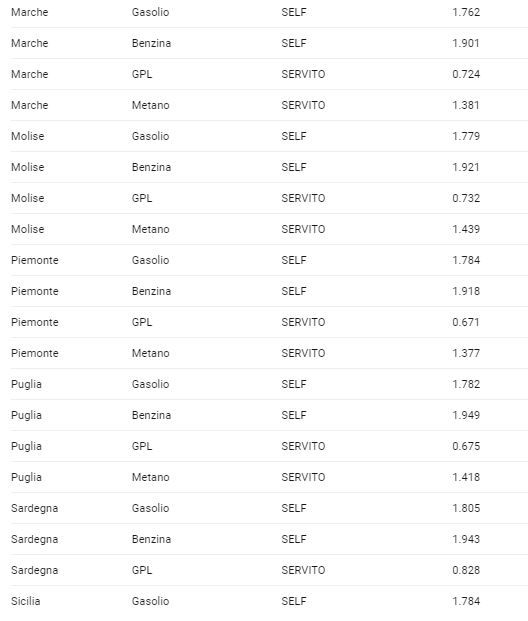This screenshot has width=528, height=621.
Task: Select the Puglia Metano price 1.418
Action: [466, 477]
